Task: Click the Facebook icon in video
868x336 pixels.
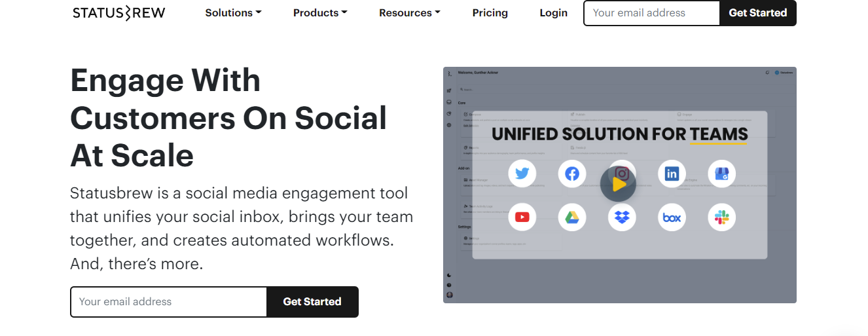Action: (572, 174)
